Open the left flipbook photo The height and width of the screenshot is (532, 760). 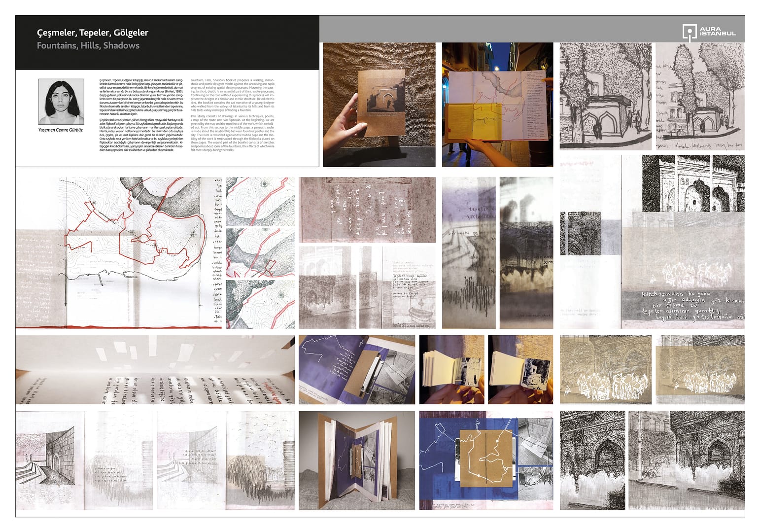451,370
